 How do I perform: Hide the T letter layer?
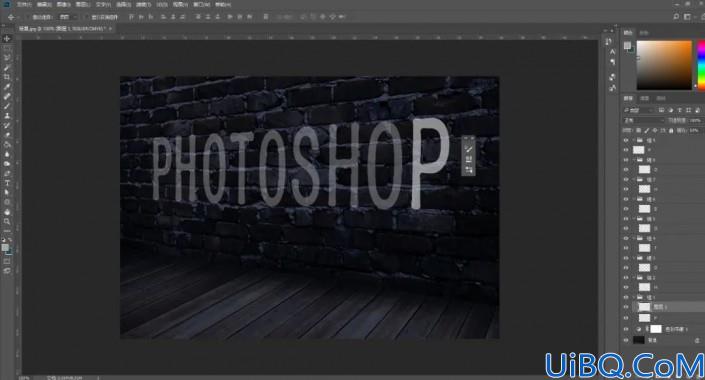click(626, 248)
